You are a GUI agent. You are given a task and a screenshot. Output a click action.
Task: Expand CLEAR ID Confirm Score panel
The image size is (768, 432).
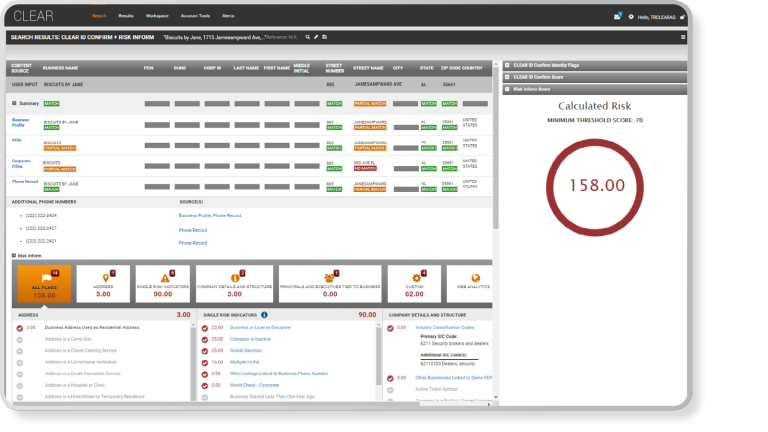click(x=507, y=77)
